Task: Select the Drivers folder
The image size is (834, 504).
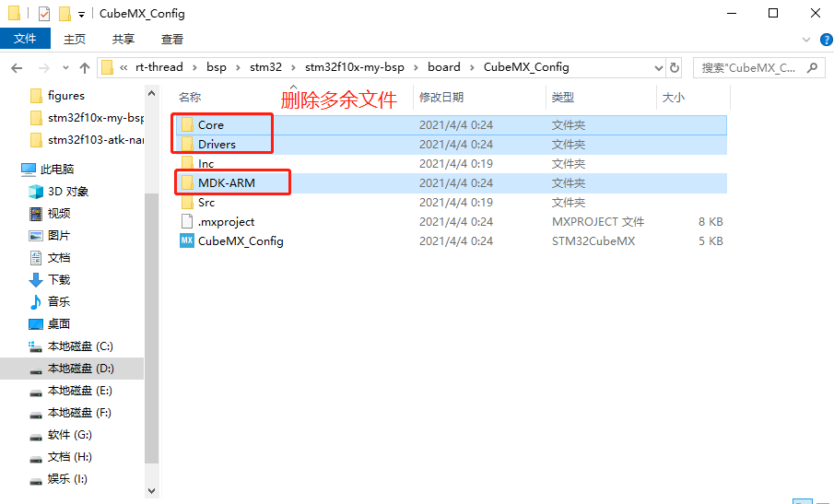Action: coord(451,144)
